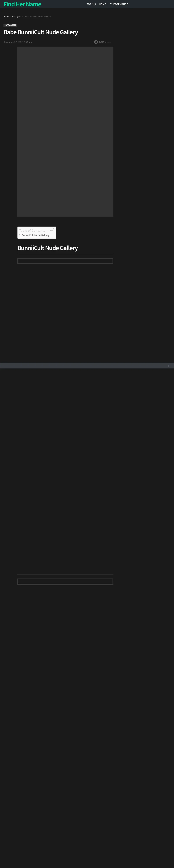Viewport: 174px width, 868px height.
Task: Click the main post title
Action: 41,32
